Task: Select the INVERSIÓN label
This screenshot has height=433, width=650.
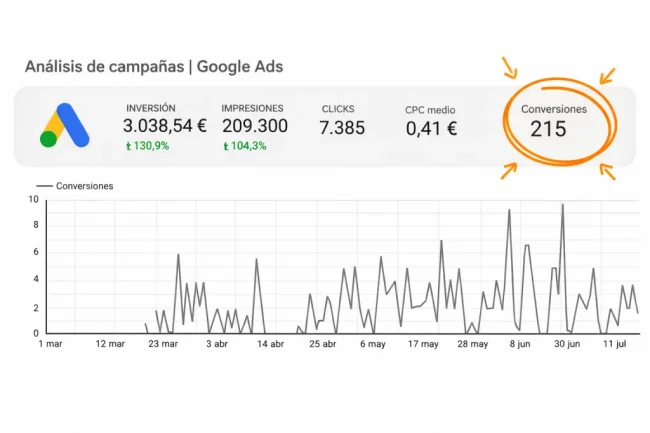Action: (x=151, y=108)
